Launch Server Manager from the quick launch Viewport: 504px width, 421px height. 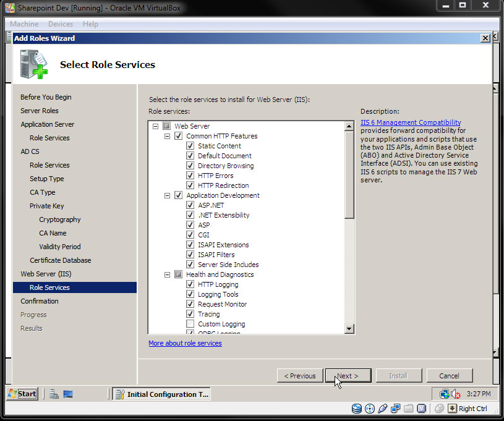coord(54,394)
